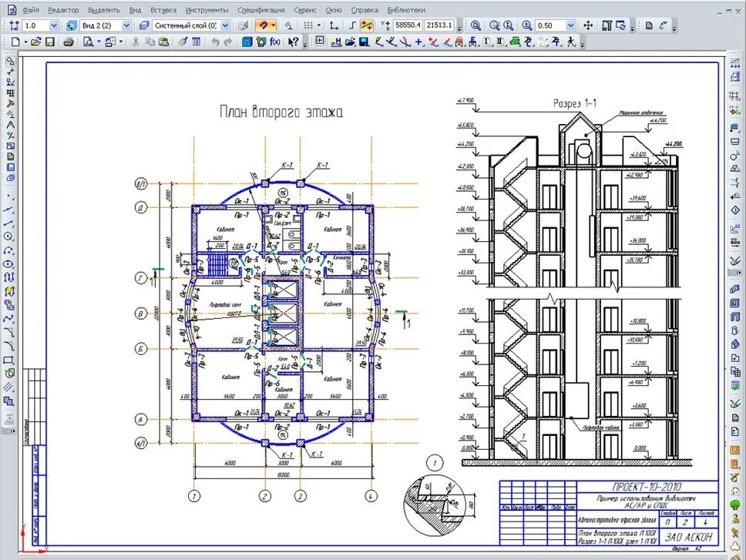Open the Библиотеки menu
This screenshot has width=746, height=560.
click(406, 9)
